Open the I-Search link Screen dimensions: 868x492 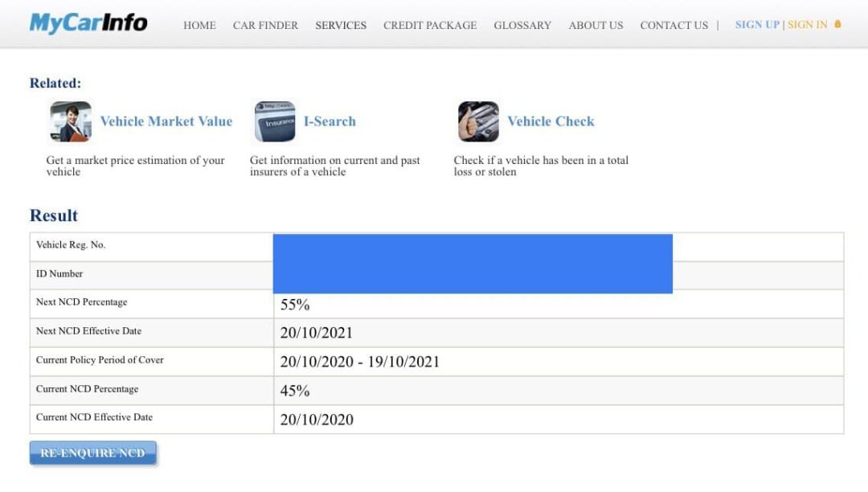tap(330, 121)
